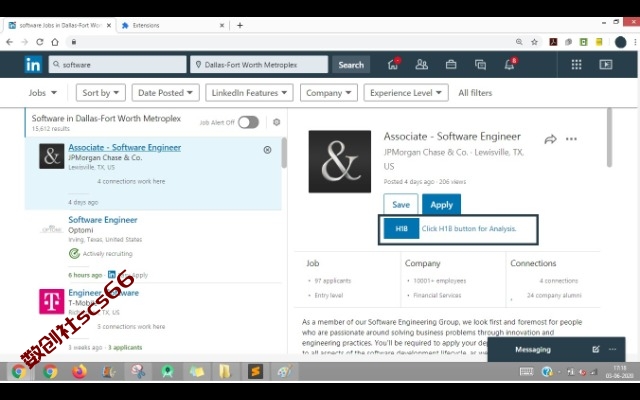Open the Company filter dropdown
This screenshot has height=400, width=640.
tap(329, 93)
